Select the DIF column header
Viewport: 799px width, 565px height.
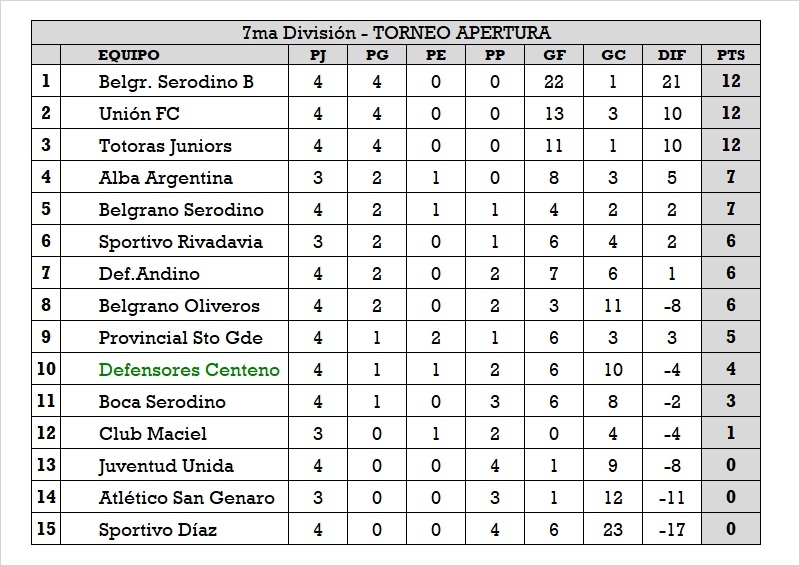point(672,56)
